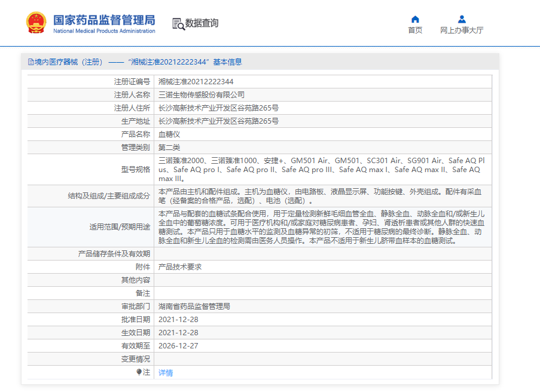Select 第二类 management category value
The height and width of the screenshot is (392, 540).
(169, 148)
